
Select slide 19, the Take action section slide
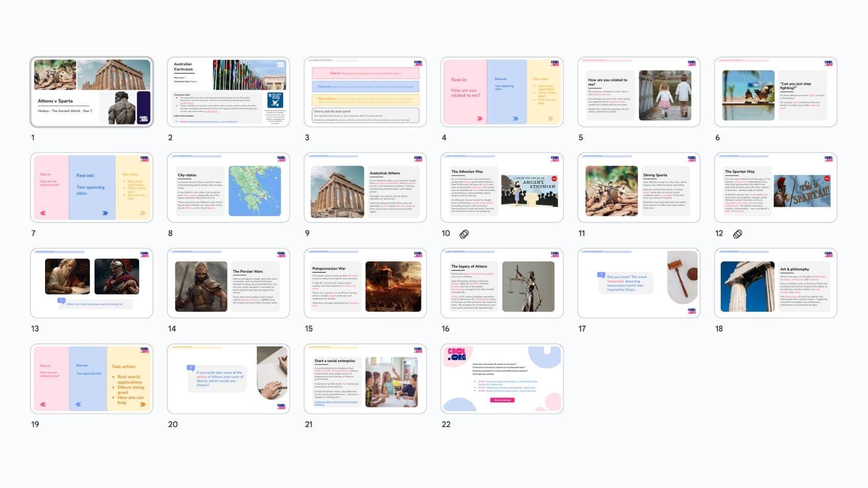(x=92, y=379)
